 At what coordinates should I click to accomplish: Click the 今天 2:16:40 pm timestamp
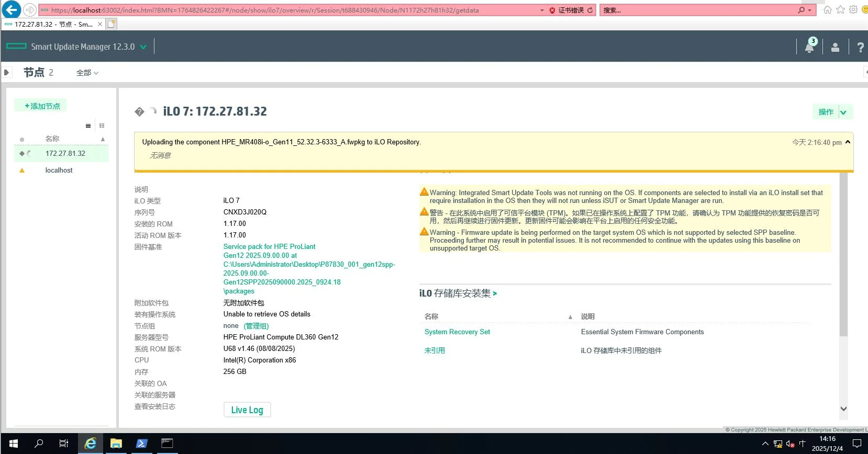(817, 142)
